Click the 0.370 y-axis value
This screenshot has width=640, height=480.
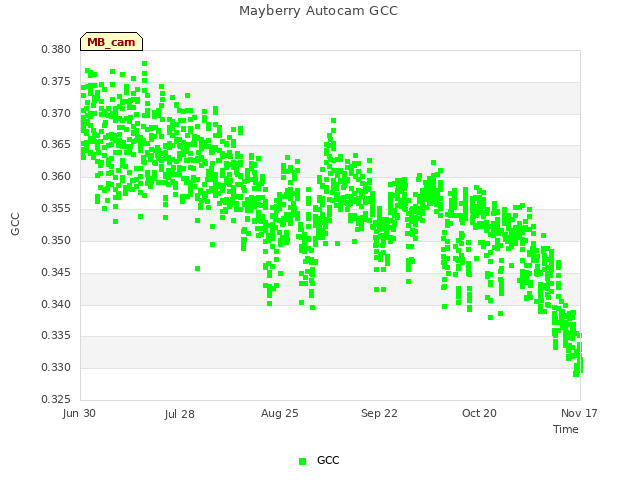pyautogui.click(x=56, y=113)
